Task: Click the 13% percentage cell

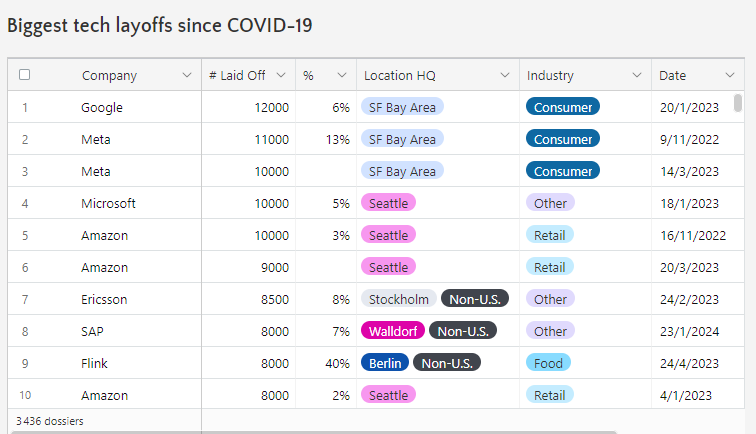Action: [x=338, y=139]
